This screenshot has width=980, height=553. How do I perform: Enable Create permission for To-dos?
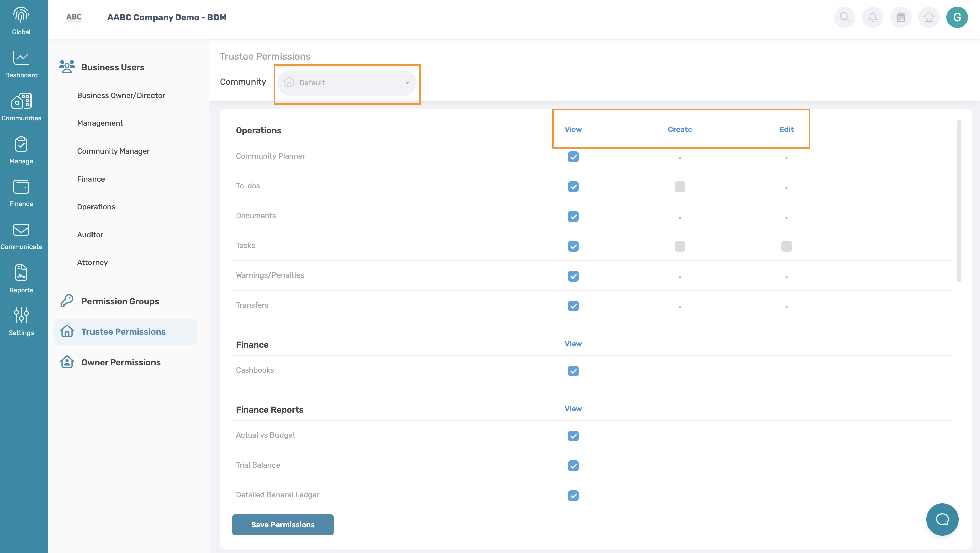point(679,186)
